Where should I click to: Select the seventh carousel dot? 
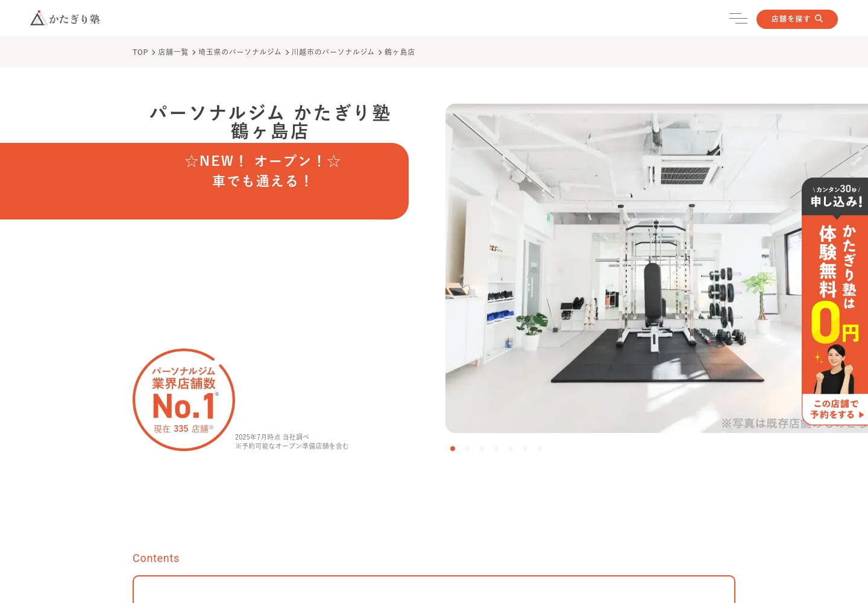[539, 449]
